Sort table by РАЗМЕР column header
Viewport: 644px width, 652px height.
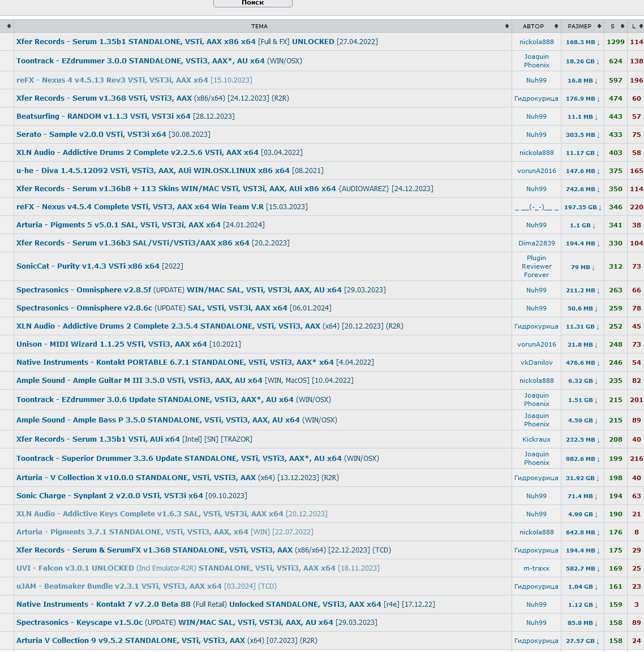[582, 26]
